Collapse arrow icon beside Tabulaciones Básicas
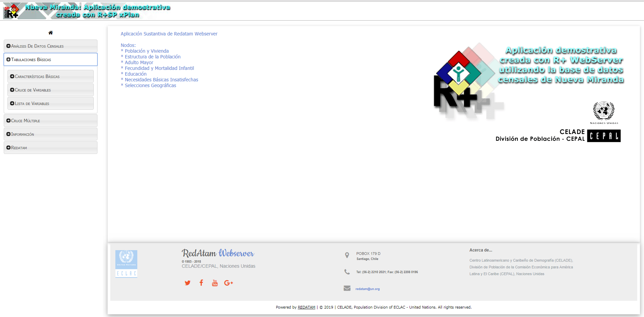Image resolution: width=644 pixels, height=317 pixels. pyautogui.click(x=8, y=59)
